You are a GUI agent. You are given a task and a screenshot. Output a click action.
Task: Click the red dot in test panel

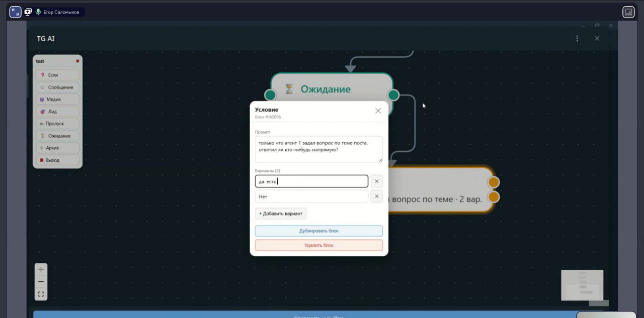[77, 61]
